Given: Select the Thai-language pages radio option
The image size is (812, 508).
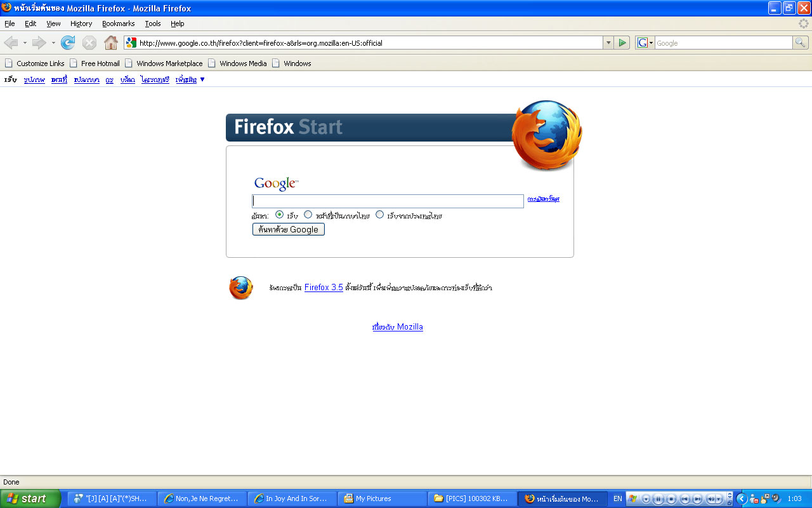Looking at the screenshot, I should (308, 215).
